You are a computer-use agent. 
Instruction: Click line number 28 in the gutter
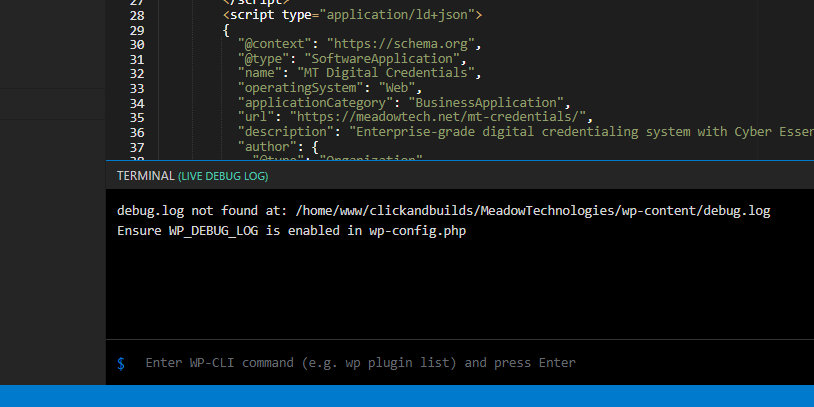pos(137,16)
